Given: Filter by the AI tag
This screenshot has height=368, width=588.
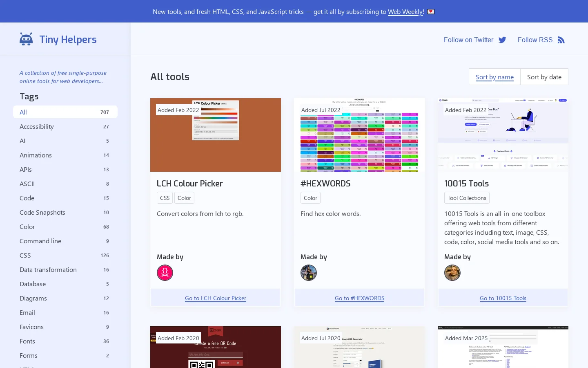Looking at the screenshot, I should pyautogui.click(x=65, y=141).
